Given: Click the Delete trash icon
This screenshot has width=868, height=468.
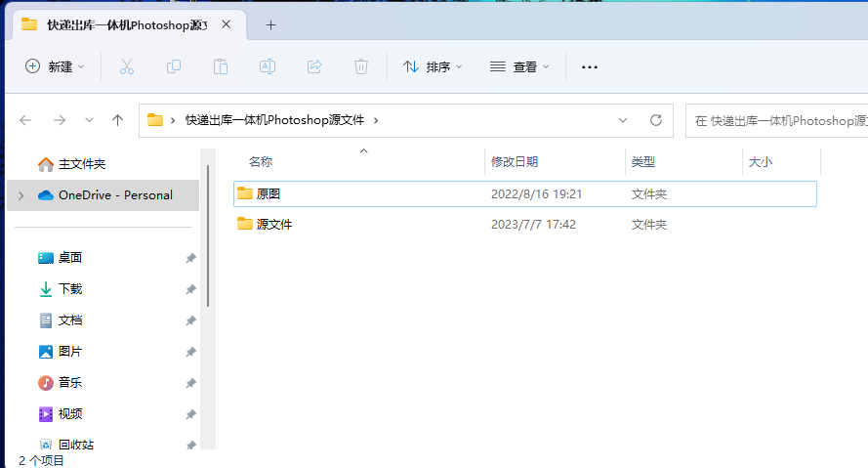Looking at the screenshot, I should coord(361,67).
